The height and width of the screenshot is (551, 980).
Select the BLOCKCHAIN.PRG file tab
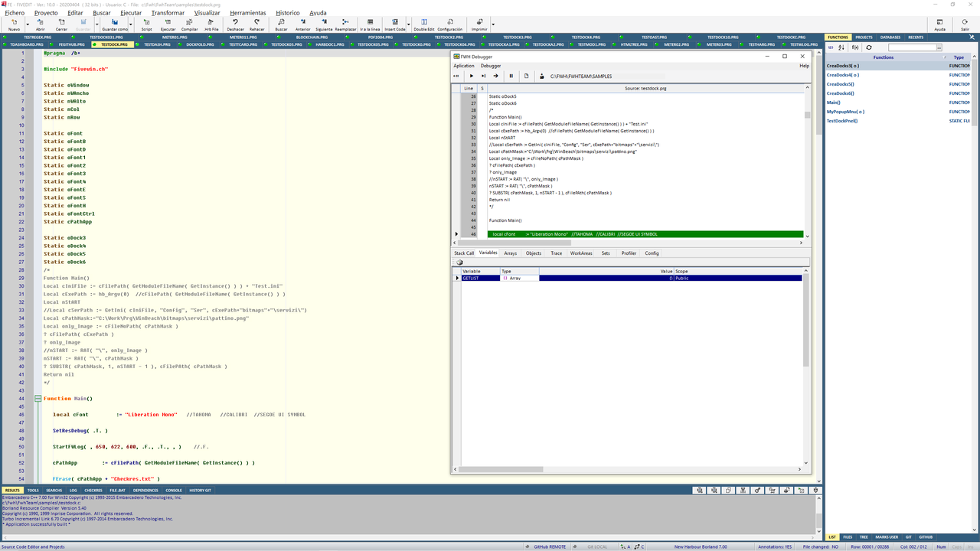pyautogui.click(x=312, y=37)
